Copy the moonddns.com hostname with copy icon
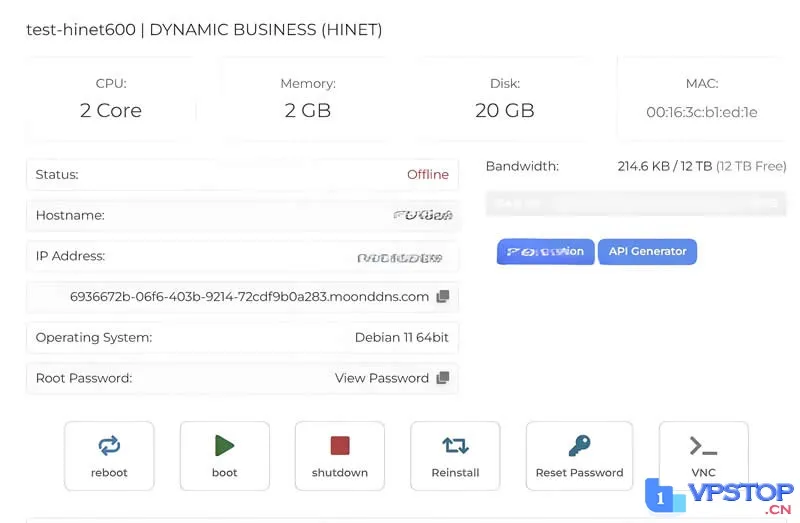 [x=443, y=296]
